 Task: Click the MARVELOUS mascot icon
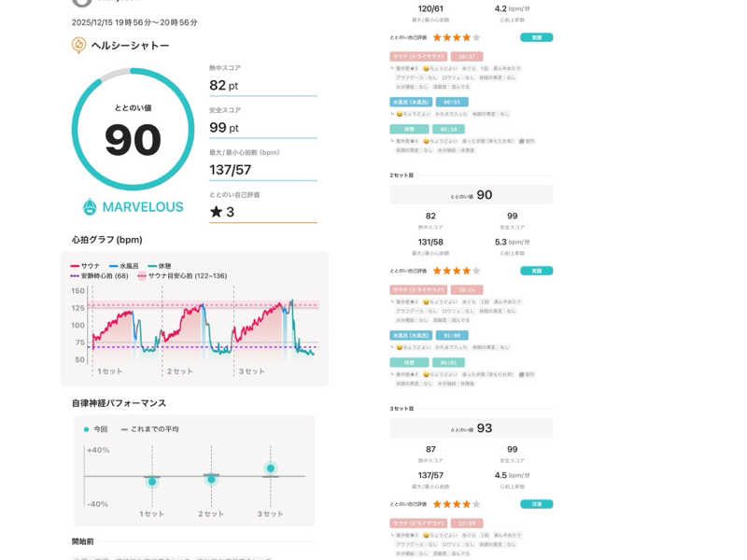(90, 206)
